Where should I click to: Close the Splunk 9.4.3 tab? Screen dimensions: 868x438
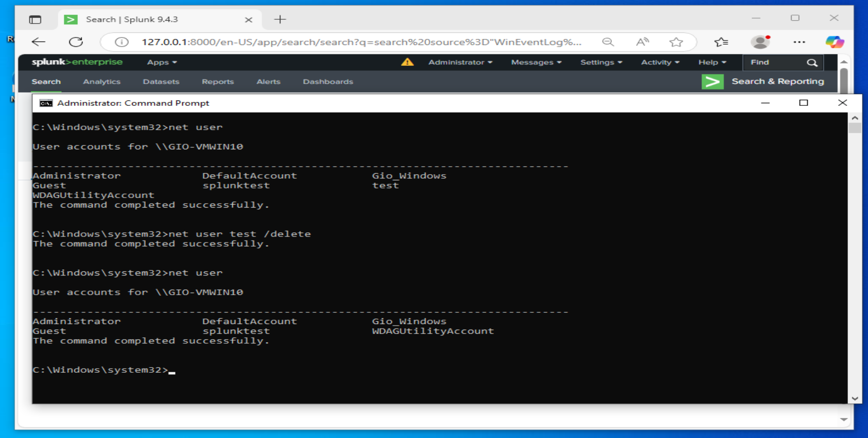[x=249, y=20]
